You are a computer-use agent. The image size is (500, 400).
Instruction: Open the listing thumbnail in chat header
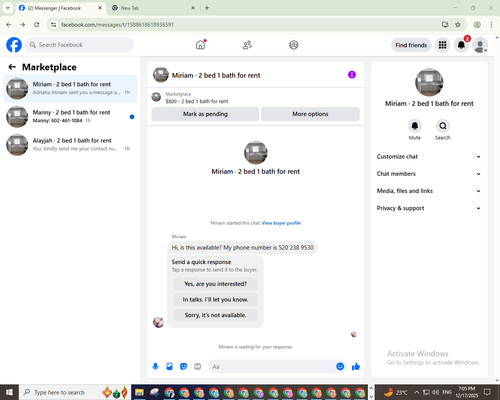(161, 75)
